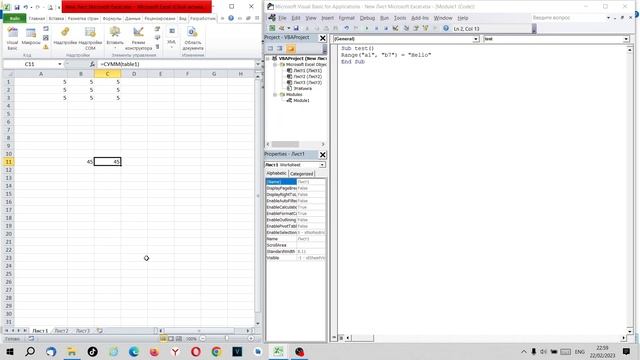Screen dimensions: 640x360
Task: Toggle Design Mode in VBA toolbar
Action: (396, 28)
